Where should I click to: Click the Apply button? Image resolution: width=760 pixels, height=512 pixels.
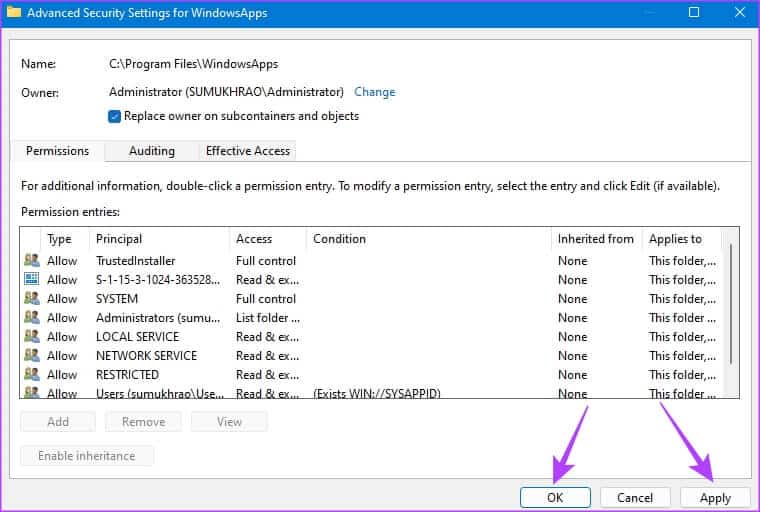pyautogui.click(x=715, y=498)
